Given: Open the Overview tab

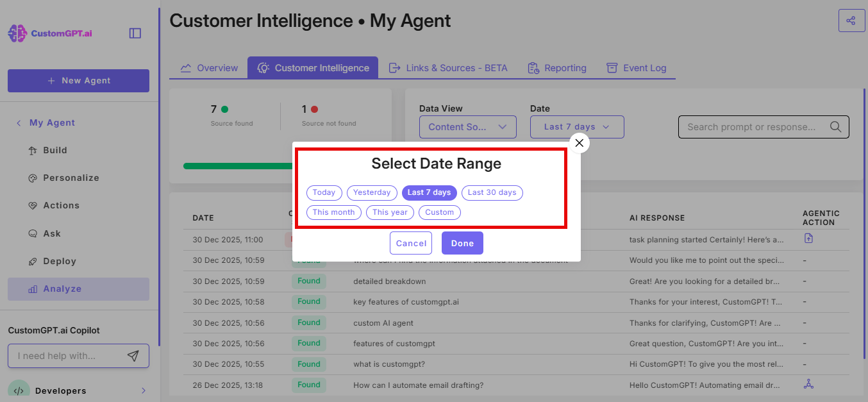Looking at the screenshot, I should pos(209,68).
